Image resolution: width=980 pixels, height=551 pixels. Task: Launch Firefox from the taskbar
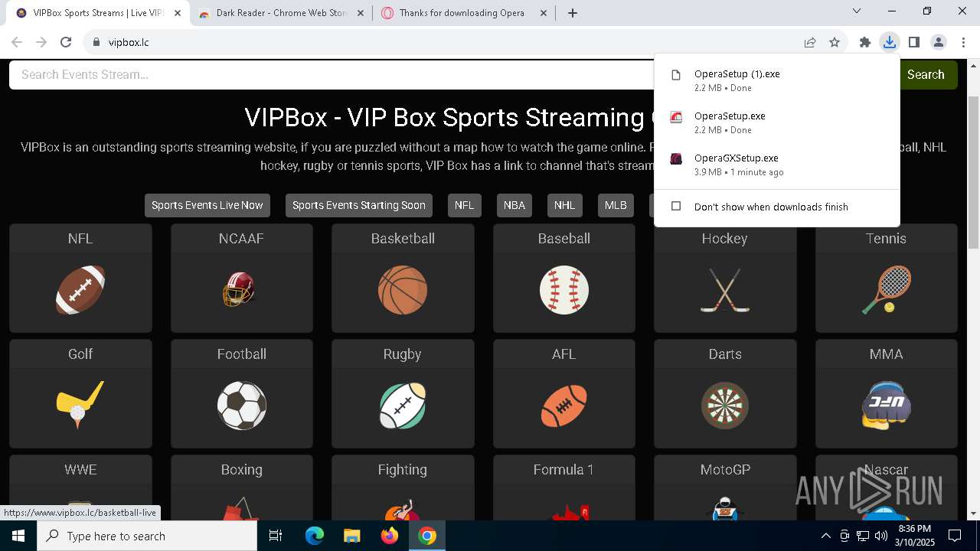pos(390,536)
